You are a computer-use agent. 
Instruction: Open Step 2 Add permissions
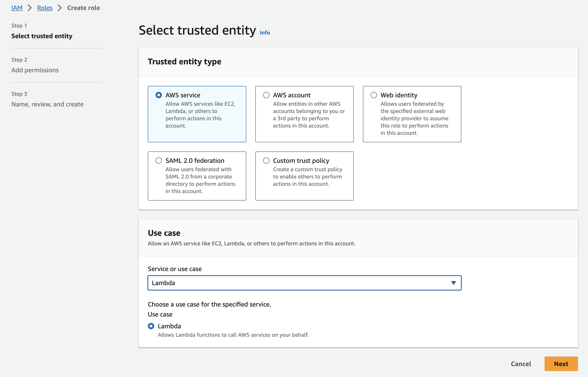(x=35, y=70)
